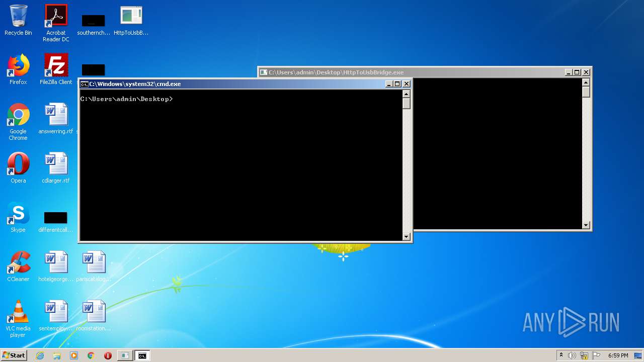Image resolution: width=644 pixels, height=362 pixels.
Task: Open the clock showing 6:59 PM
Action: 618,355
